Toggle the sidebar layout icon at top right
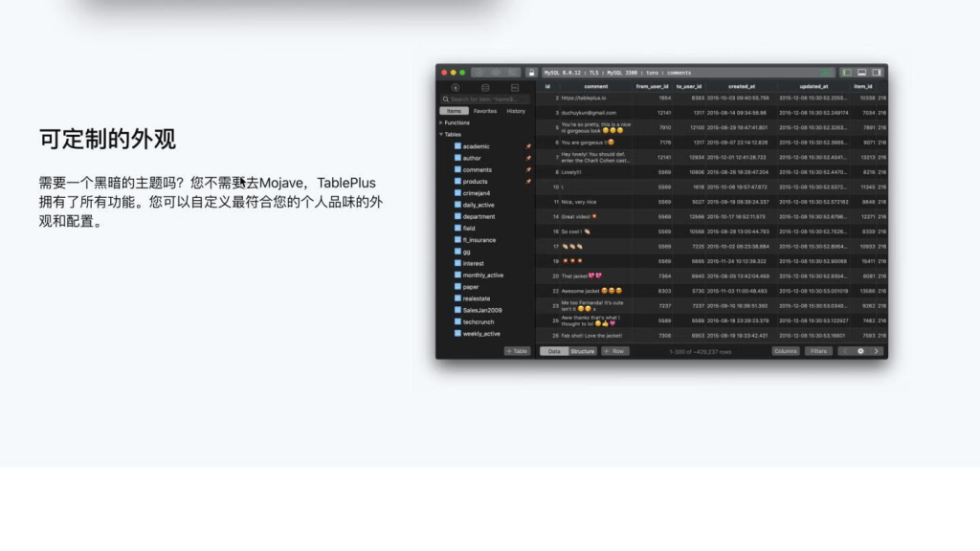Viewport: 980px width, 551px height. click(x=846, y=73)
